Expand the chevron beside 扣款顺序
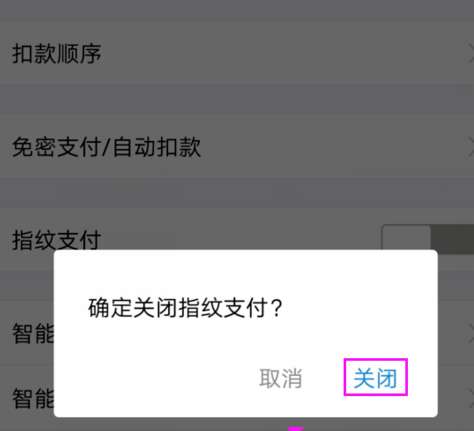The image size is (474, 431). click(x=470, y=53)
